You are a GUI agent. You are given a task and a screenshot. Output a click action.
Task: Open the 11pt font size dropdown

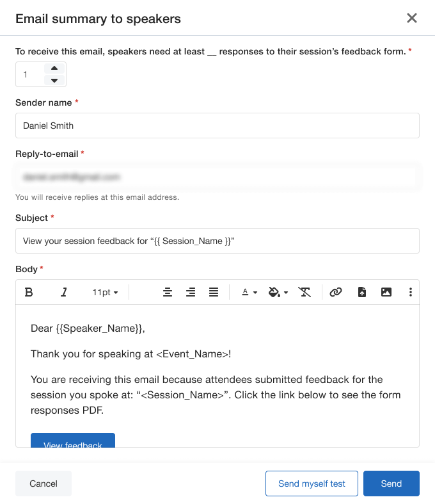pos(106,292)
